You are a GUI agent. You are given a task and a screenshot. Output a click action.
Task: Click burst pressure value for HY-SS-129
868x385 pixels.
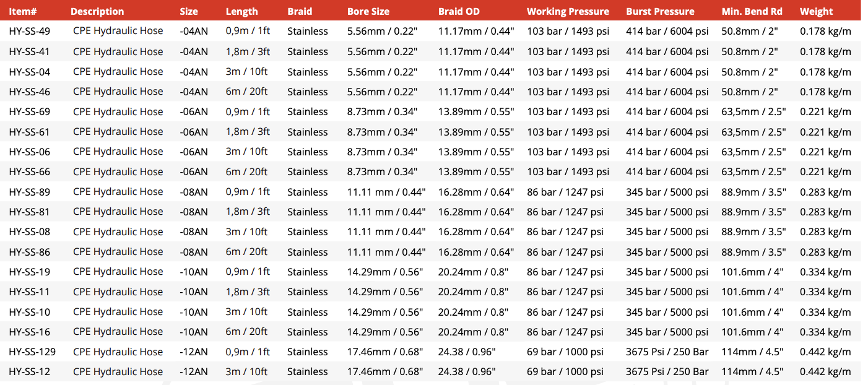(x=667, y=352)
